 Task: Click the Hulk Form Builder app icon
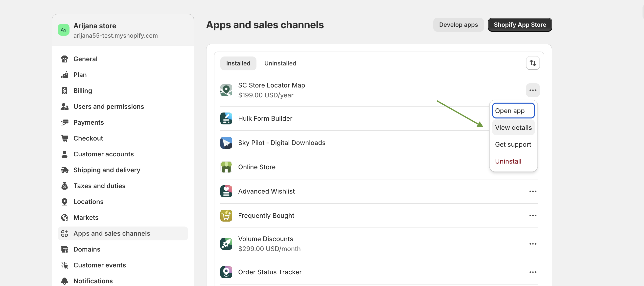click(x=226, y=118)
